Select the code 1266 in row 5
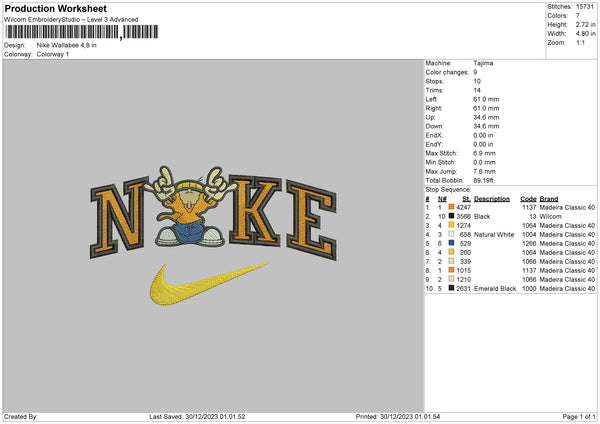The image size is (600, 424). (529, 243)
